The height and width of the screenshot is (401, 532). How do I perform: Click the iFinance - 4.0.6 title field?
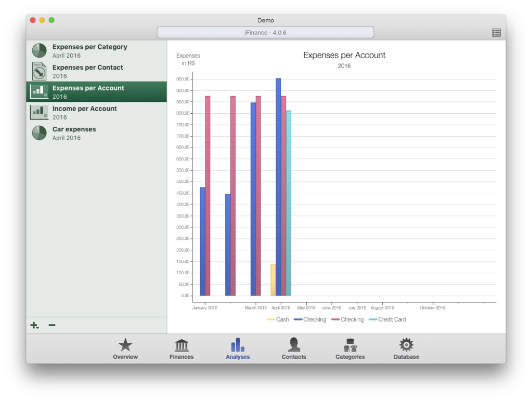pyautogui.click(x=265, y=32)
